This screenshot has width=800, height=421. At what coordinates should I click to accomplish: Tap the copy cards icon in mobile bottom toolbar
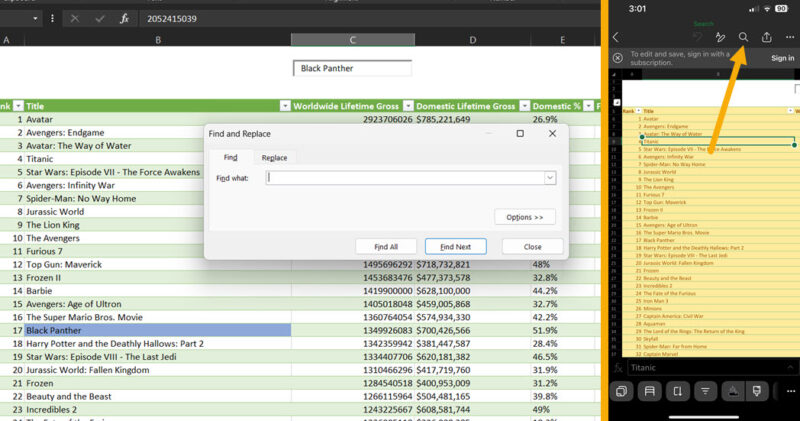tap(621, 391)
